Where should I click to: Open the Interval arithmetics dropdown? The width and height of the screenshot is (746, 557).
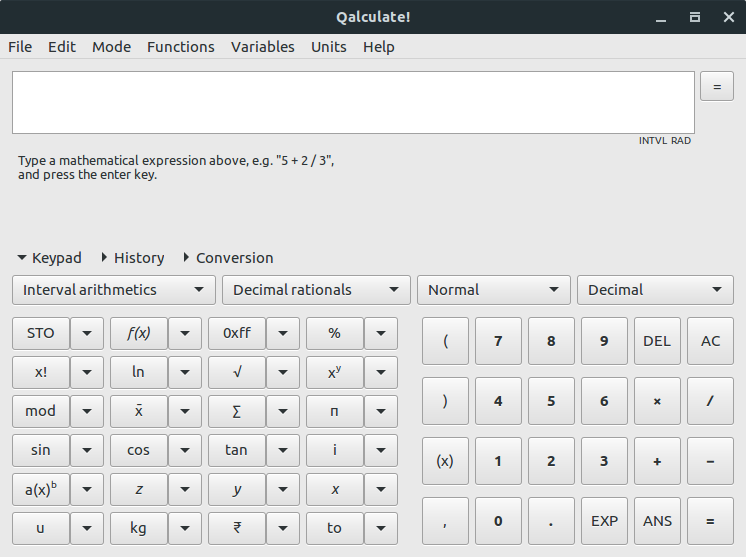point(114,290)
